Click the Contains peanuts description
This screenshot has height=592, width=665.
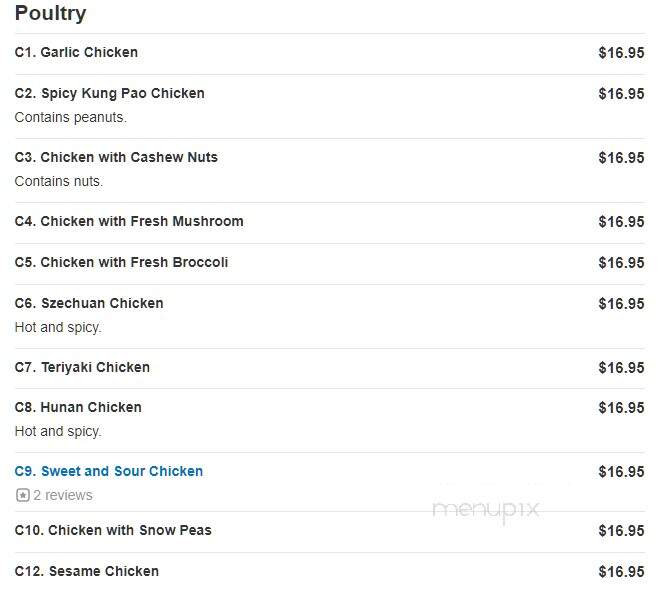[x=71, y=117]
